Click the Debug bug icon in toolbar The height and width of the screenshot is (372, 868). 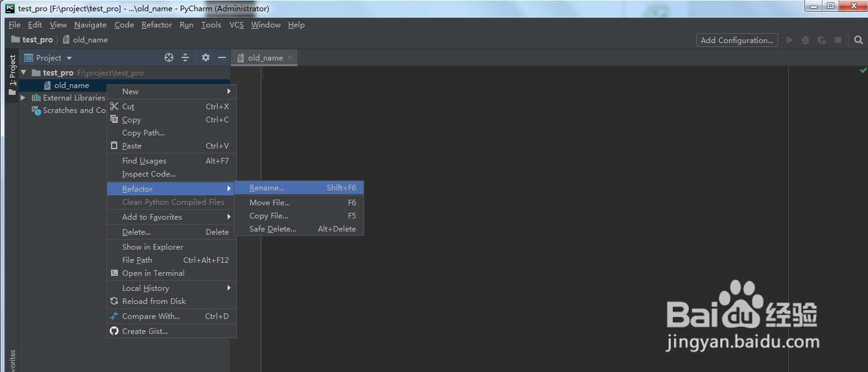point(806,40)
